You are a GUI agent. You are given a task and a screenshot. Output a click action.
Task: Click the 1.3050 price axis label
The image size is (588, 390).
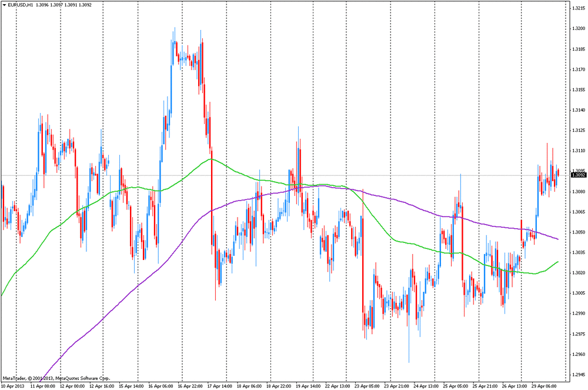[579, 232]
